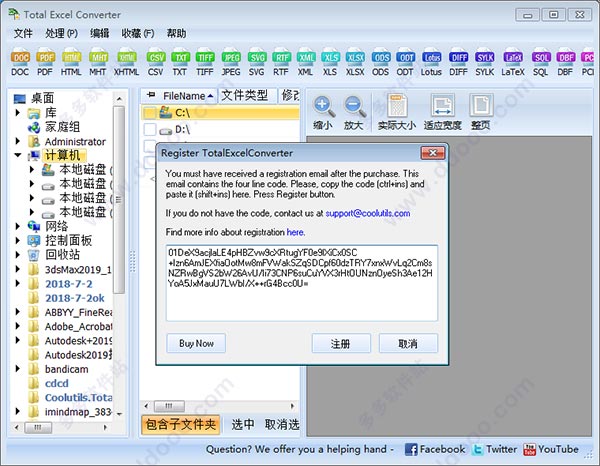Pick the TIFF format icon
Screen dimensions: 600x466
pyautogui.click(x=205, y=63)
